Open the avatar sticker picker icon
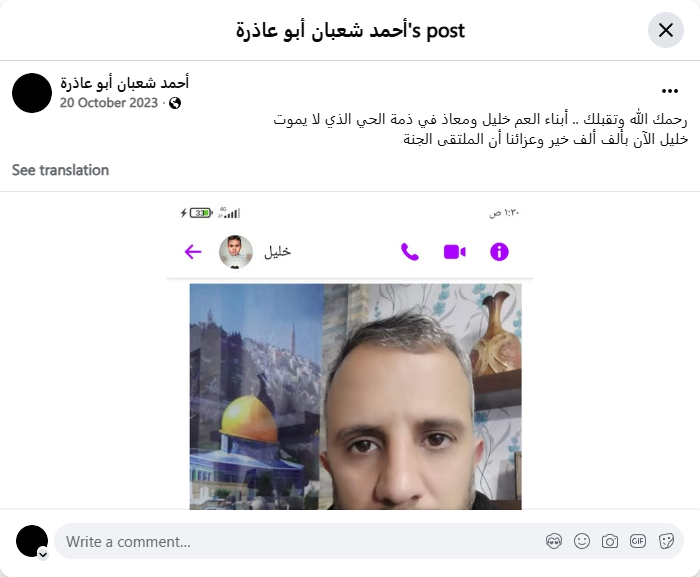Screen dimensions: 700x577 pos(554,541)
